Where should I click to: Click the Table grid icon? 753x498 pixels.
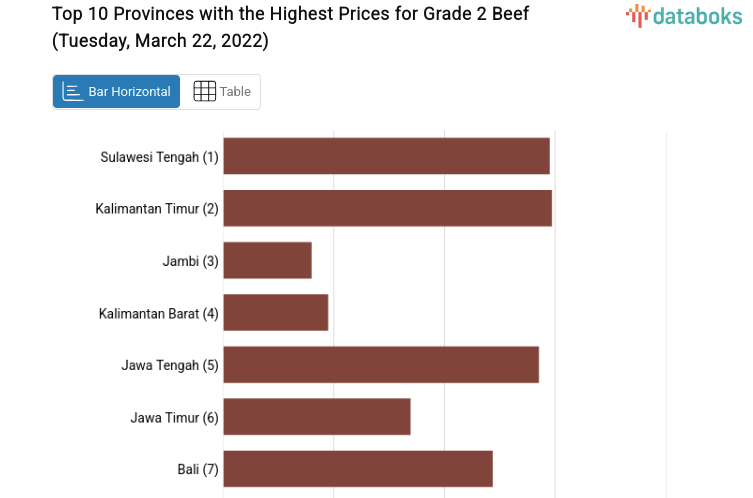coord(204,92)
